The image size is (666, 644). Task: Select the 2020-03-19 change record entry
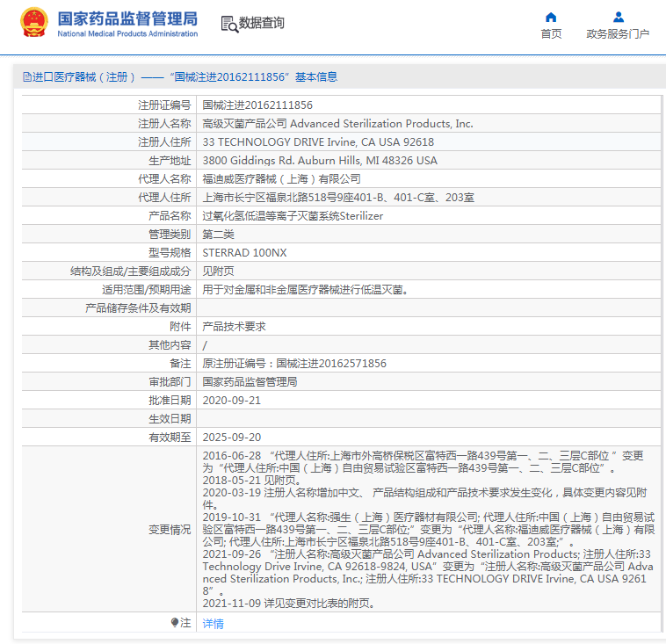tap(424, 499)
